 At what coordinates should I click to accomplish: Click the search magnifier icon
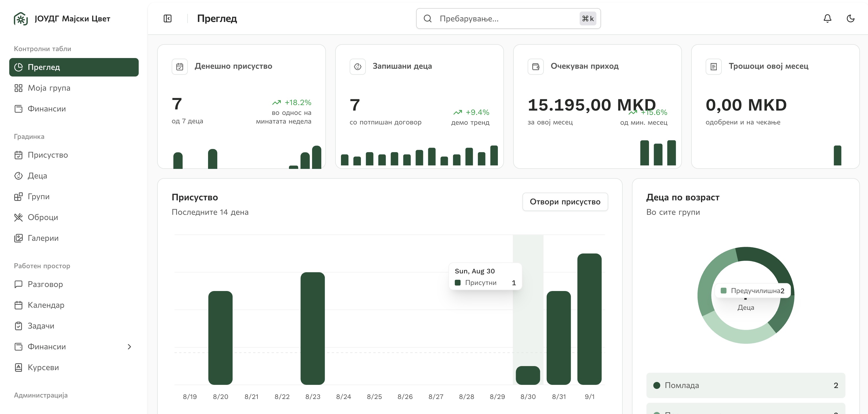click(x=428, y=18)
